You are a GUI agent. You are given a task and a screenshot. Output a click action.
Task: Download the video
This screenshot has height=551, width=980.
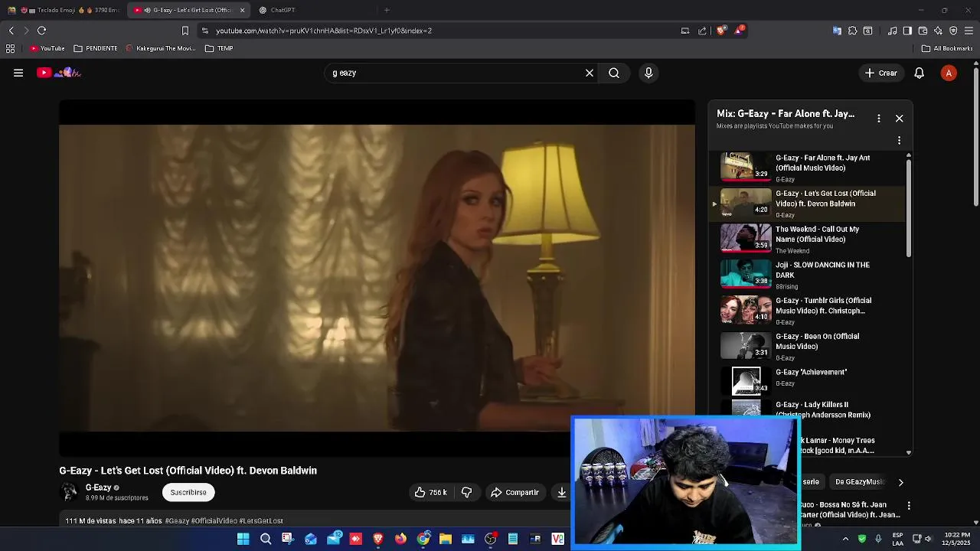click(x=562, y=492)
